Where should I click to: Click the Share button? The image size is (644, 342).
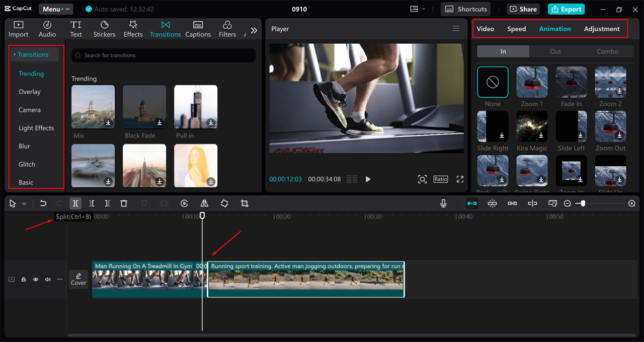click(x=523, y=9)
